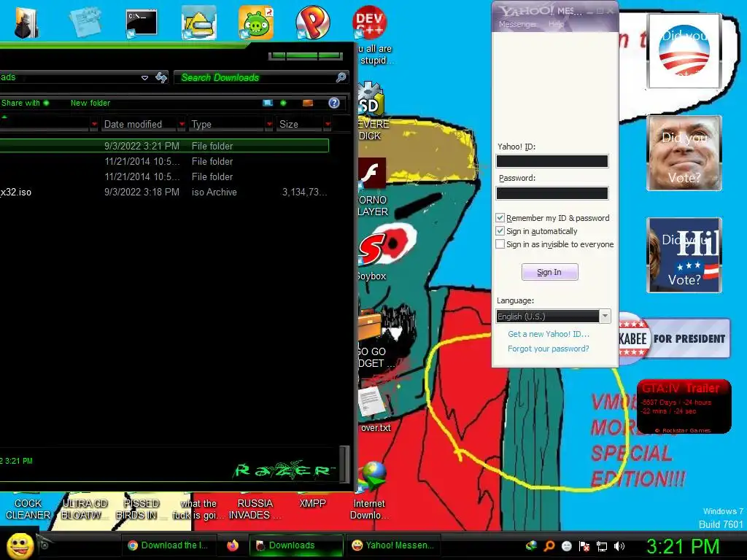
Task: Open the notepad sticky note desktop icon
Action: 85,23
